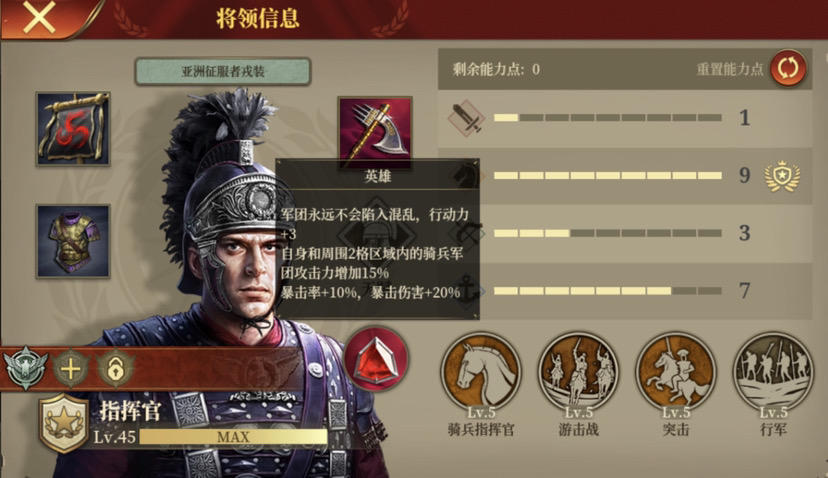828x478 pixels.
Task: Click the MAX experience progress bar
Action: coord(233,437)
